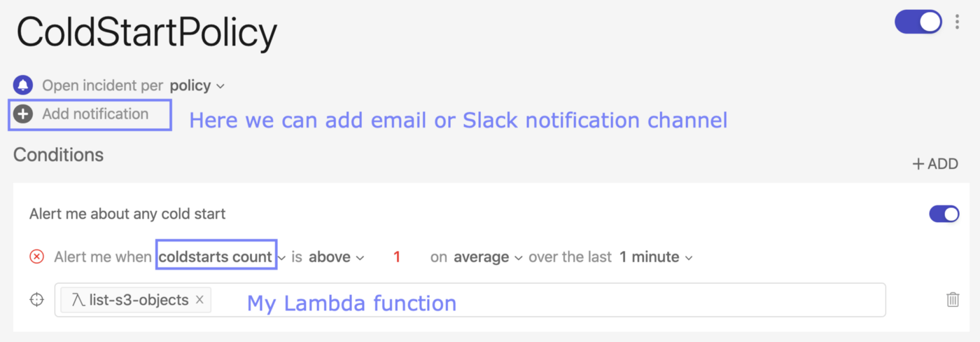Open the average aggregation dropdown
The image size is (980, 342).
pyautogui.click(x=488, y=257)
